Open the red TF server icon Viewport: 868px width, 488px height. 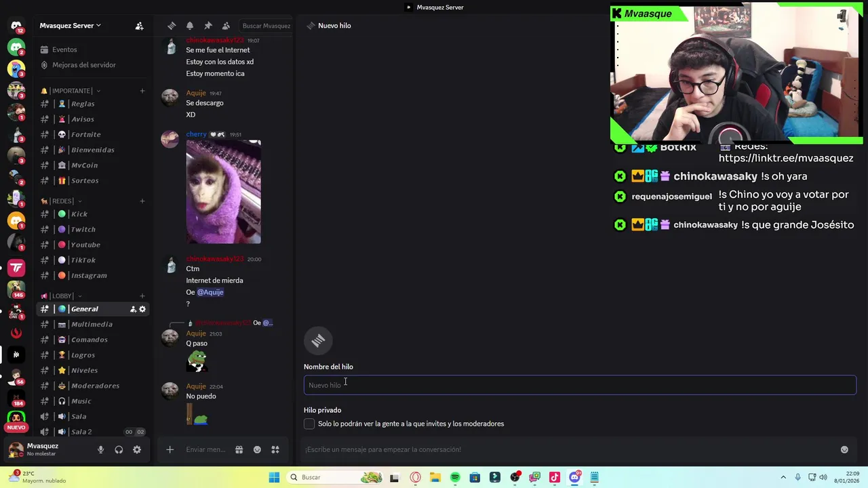tap(16, 268)
